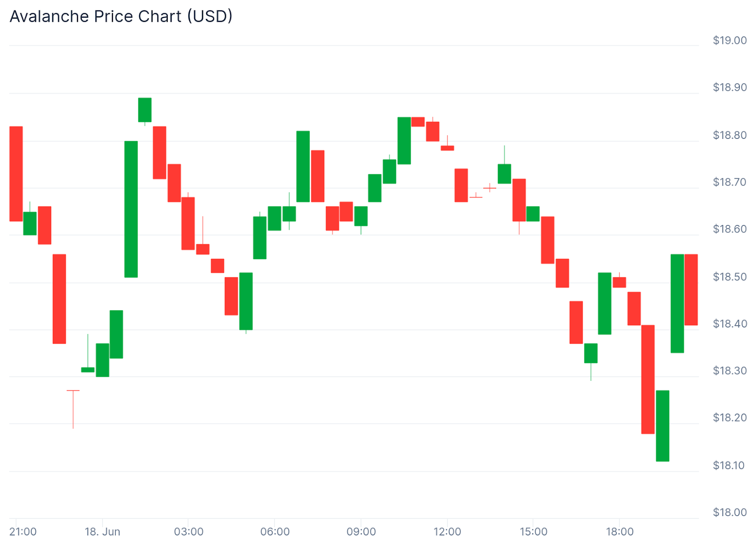Click the 09:00 time axis label
Screen dimensions: 756x552
[x=361, y=532]
